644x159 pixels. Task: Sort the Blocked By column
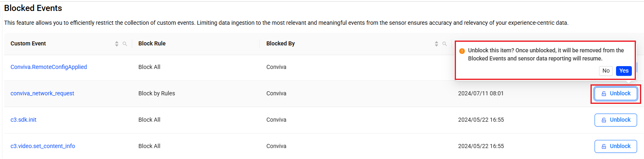[436, 44]
